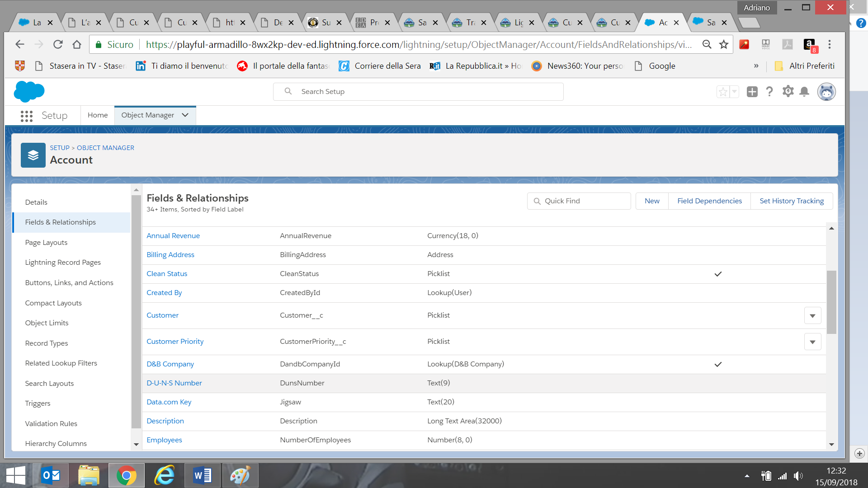Open the Annual Revenue field link
868x488 pixels.
tap(173, 236)
